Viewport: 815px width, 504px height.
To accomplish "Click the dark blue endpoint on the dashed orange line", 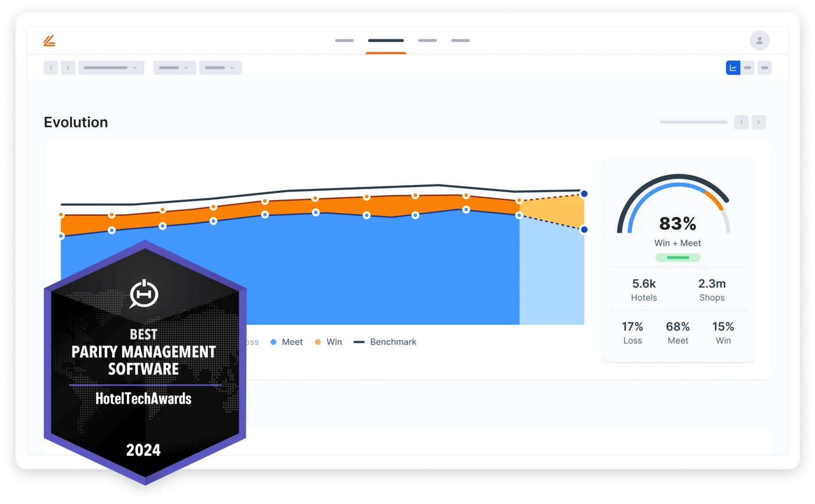I will click(x=584, y=194).
